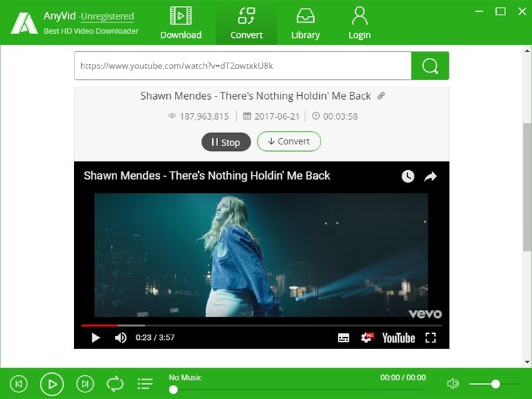
Task: Click the green search magnifier button
Action: tap(430, 66)
